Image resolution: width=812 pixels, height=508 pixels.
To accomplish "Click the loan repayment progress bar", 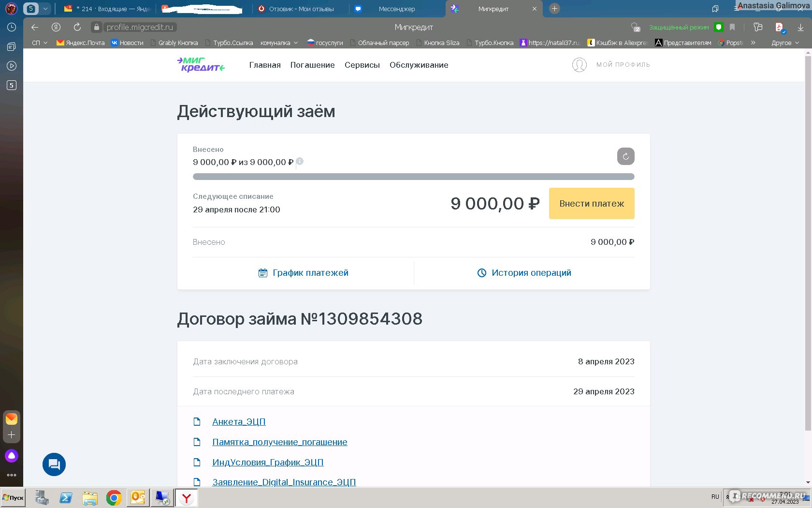I will coord(414,177).
